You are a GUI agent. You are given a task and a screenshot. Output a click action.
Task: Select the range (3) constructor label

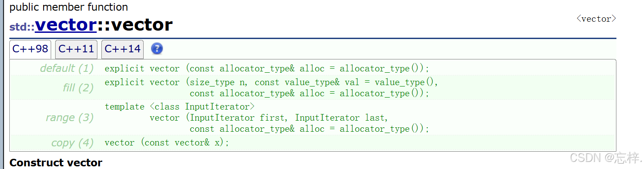(x=70, y=118)
